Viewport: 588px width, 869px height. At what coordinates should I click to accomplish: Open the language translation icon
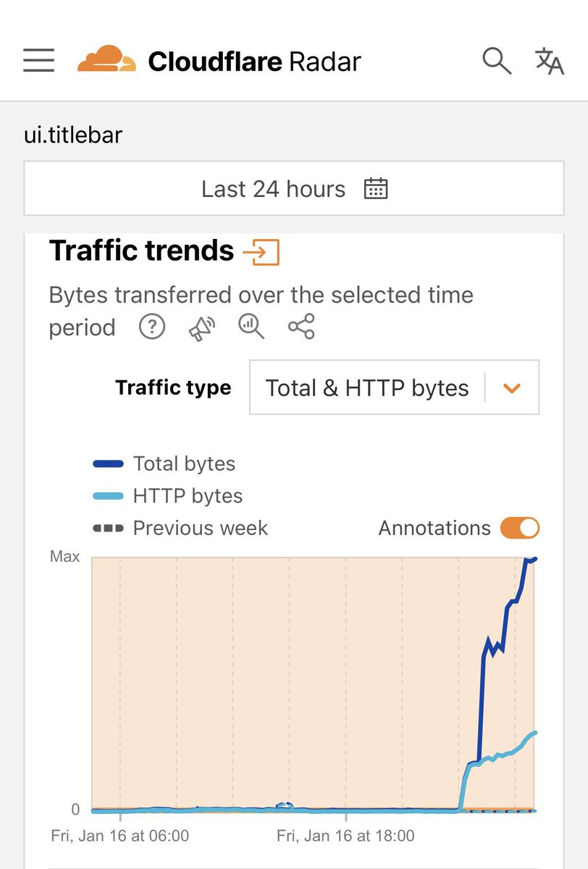pyautogui.click(x=550, y=61)
